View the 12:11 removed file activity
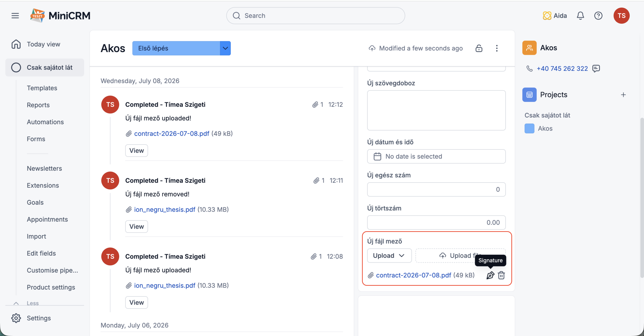Screen dimensions: 644x336 (x=137, y=226)
